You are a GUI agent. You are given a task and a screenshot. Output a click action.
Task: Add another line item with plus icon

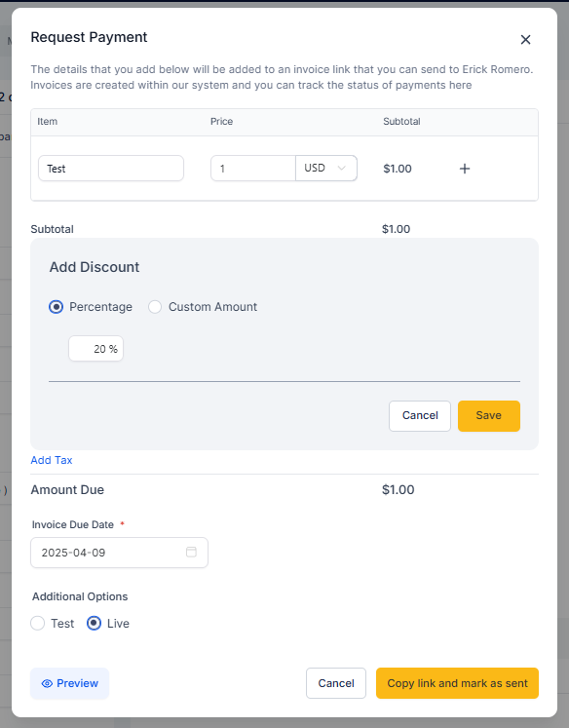pos(465,169)
